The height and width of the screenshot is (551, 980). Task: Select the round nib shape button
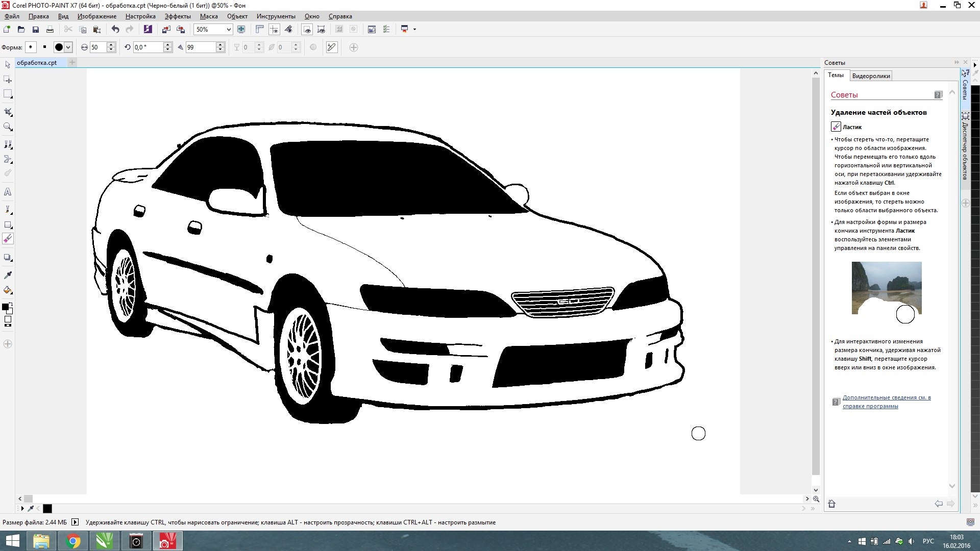[x=31, y=47]
